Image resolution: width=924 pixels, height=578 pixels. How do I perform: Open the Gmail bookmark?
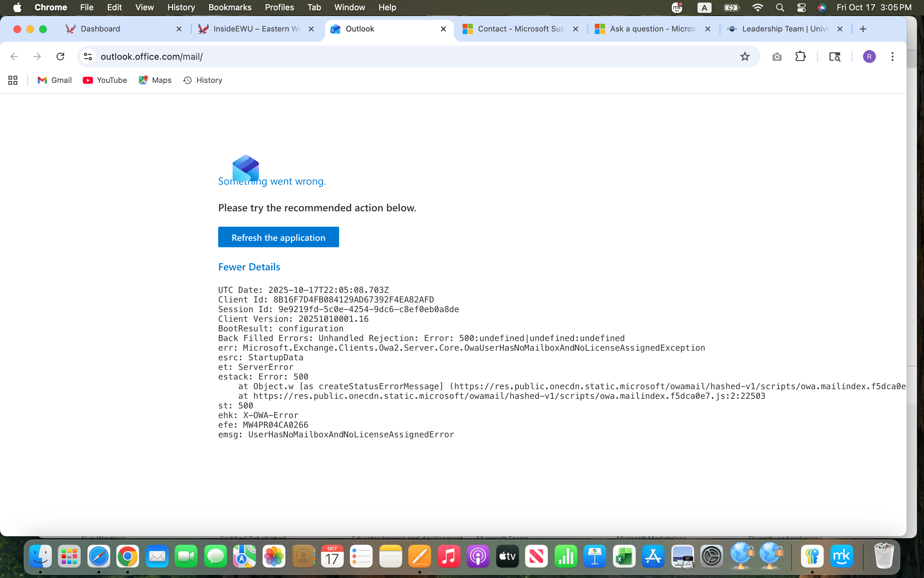coord(55,80)
